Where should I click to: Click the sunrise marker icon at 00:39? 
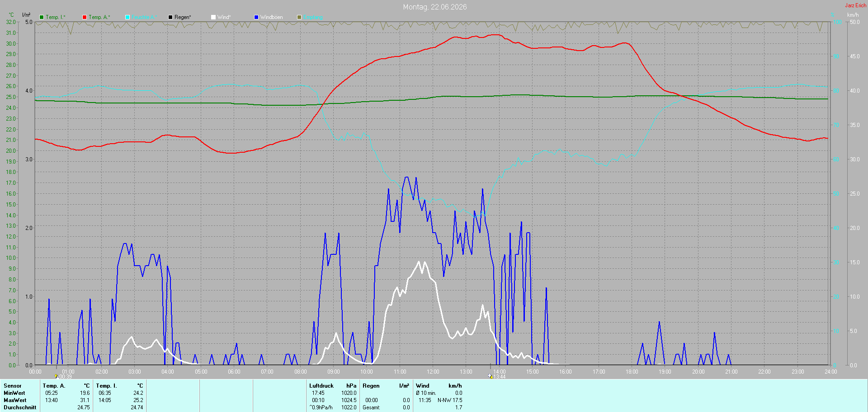56,376
